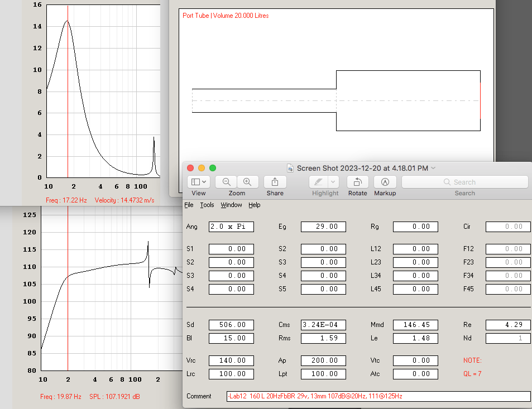The height and width of the screenshot is (409, 532).
Task: Select the Rg input field
Action: pyautogui.click(x=416, y=227)
